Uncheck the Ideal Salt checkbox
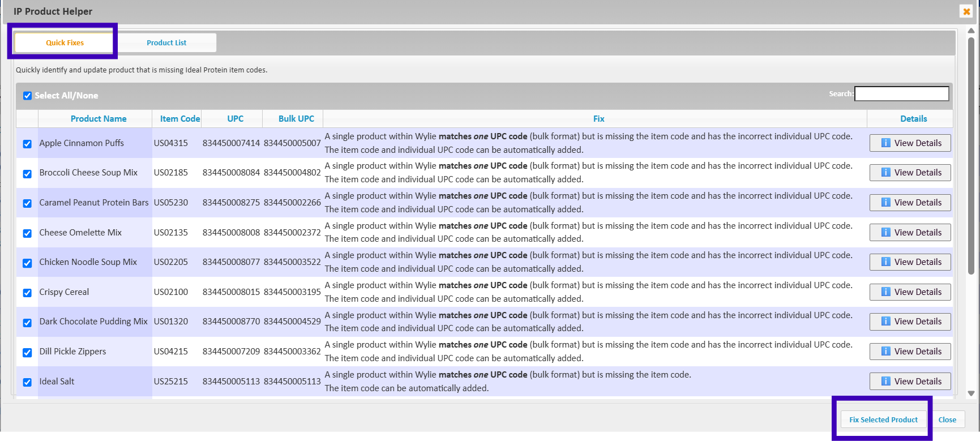980x441 pixels. [x=27, y=382]
